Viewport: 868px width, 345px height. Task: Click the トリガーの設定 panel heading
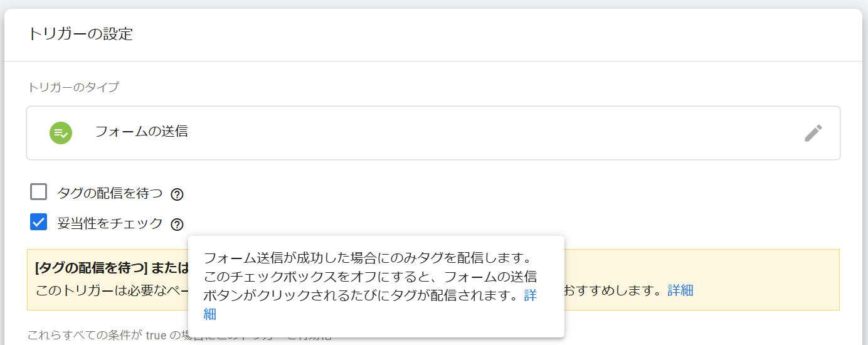tap(80, 34)
